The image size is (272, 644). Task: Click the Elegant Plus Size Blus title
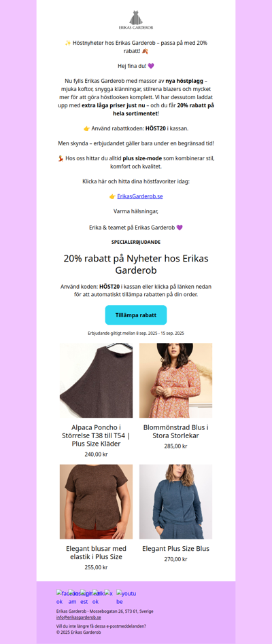pos(176,549)
